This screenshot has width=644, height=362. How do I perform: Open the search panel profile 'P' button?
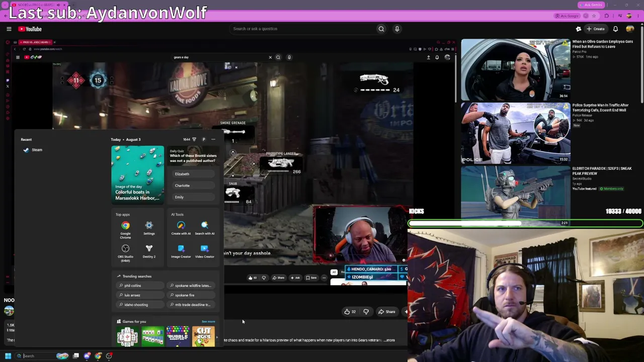[204, 139]
